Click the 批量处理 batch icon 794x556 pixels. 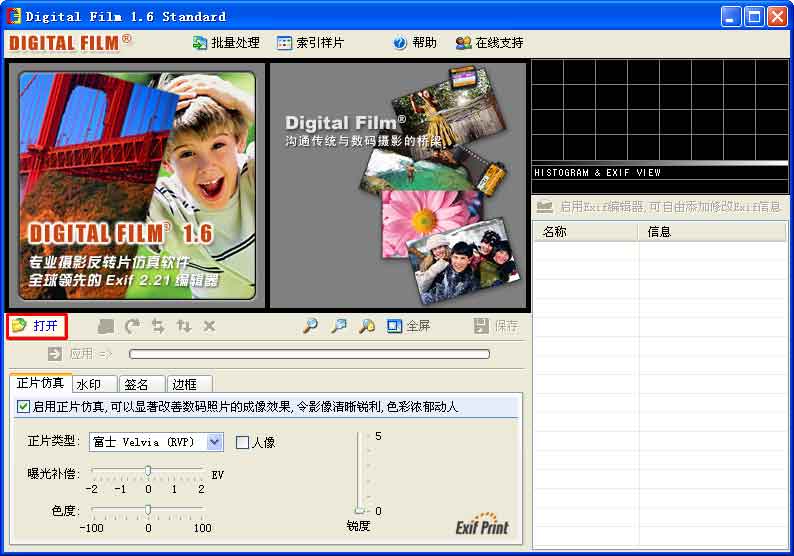(200, 43)
